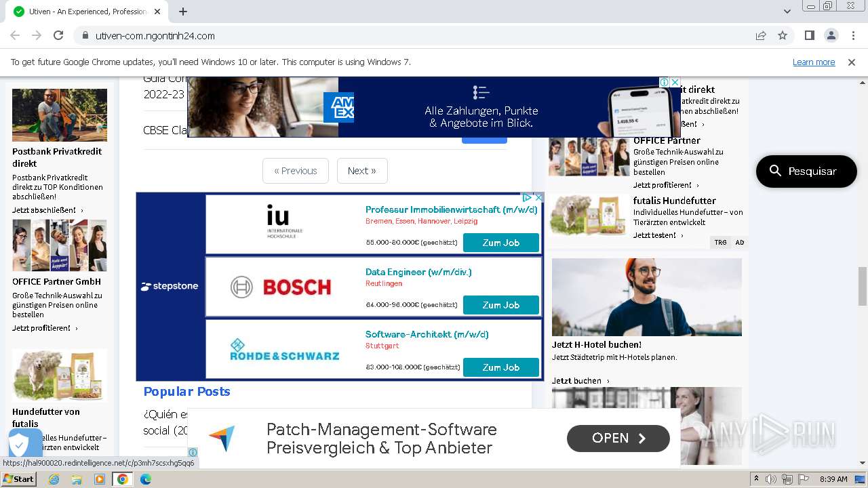
Task: Click Hundefutter von futalis ad title
Action: (x=46, y=418)
